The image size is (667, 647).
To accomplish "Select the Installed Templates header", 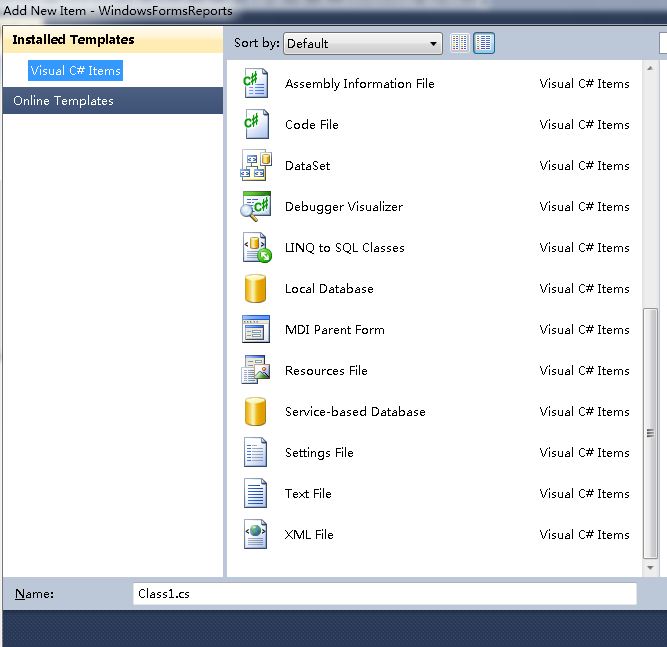I will point(113,40).
